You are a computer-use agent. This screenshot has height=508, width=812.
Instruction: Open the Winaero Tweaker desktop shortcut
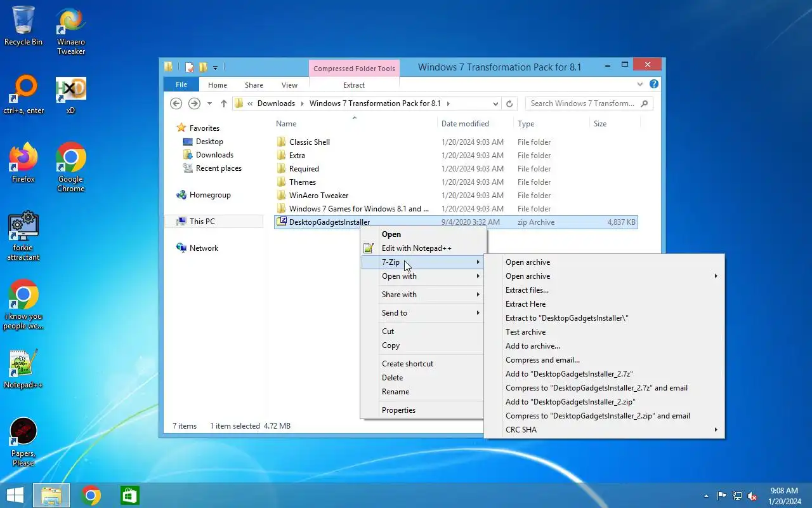tap(71, 30)
